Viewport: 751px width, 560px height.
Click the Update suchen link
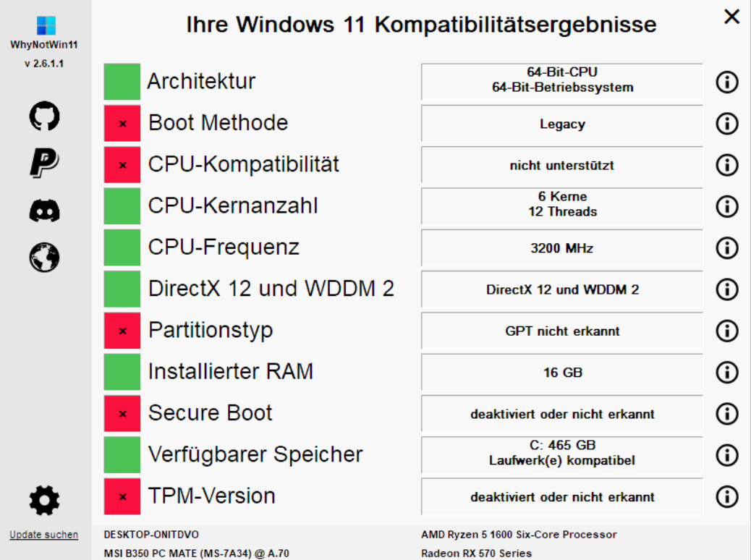pyautogui.click(x=44, y=535)
